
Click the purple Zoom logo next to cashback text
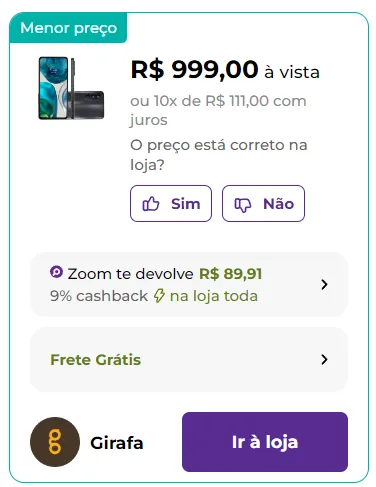[x=56, y=272]
